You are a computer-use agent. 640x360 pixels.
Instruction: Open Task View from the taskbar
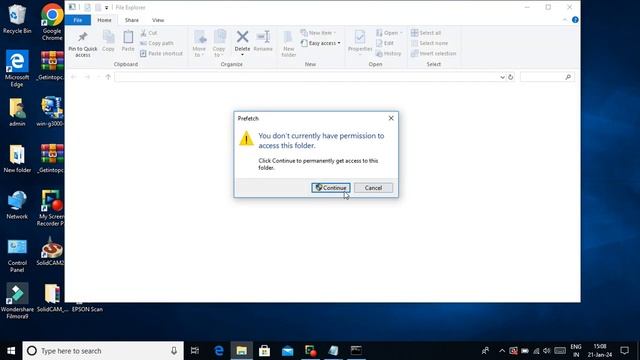coord(195,351)
